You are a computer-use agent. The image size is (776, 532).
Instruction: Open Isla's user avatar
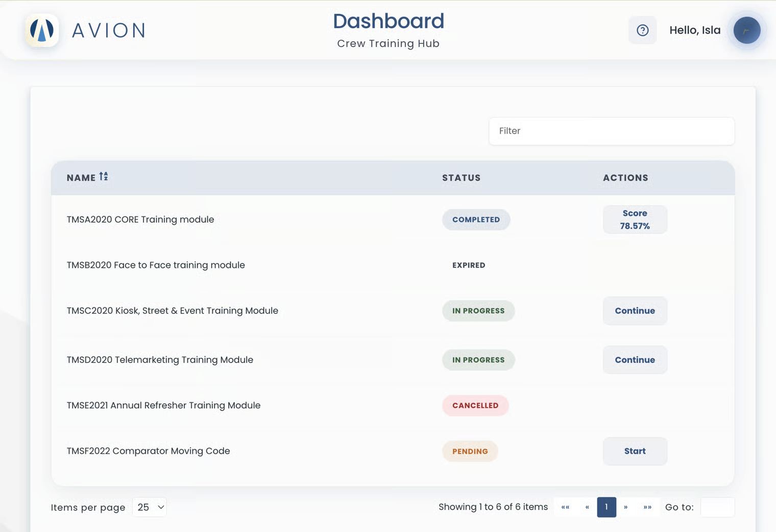[746, 30]
